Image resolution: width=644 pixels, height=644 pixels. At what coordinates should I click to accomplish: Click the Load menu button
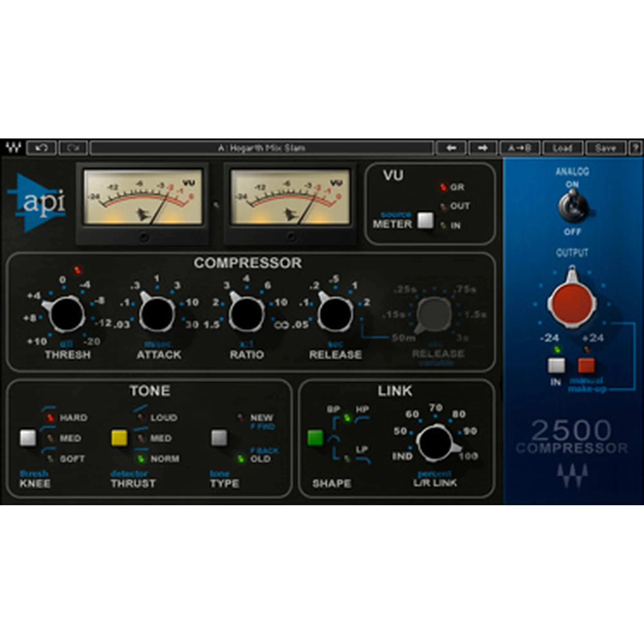pyautogui.click(x=563, y=148)
